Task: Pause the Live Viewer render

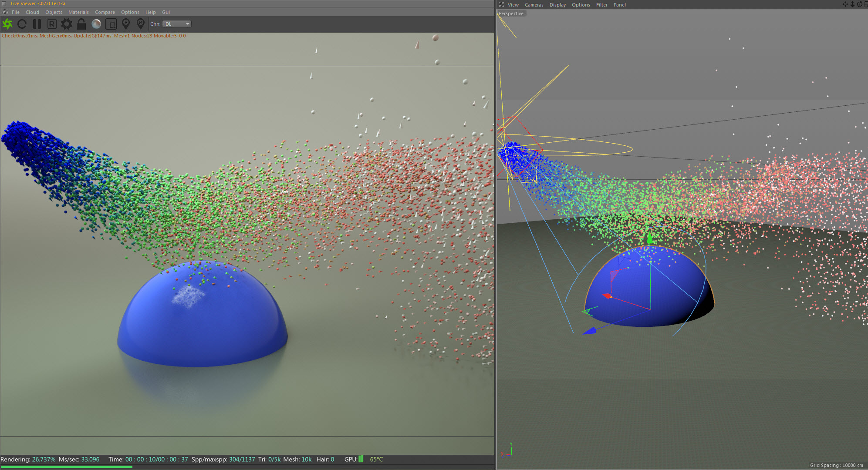Action: (x=37, y=24)
